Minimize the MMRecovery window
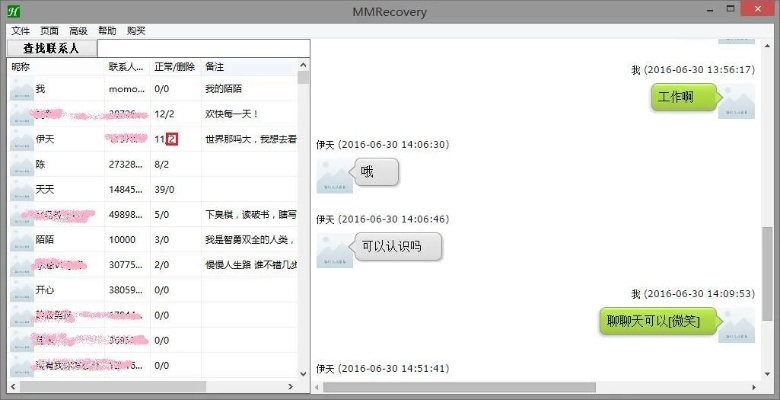This screenshot has height=400, width=780. [x=710, y=9]
